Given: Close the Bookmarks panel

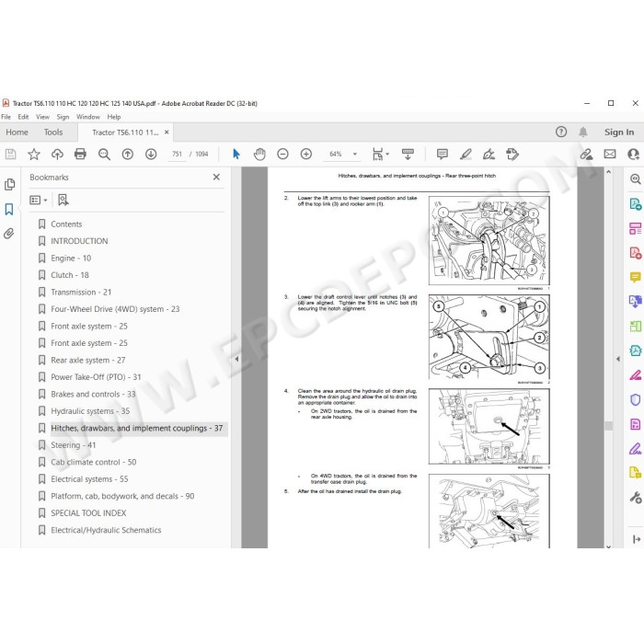Looking at the screenshot, I should (x=216, y=177).
